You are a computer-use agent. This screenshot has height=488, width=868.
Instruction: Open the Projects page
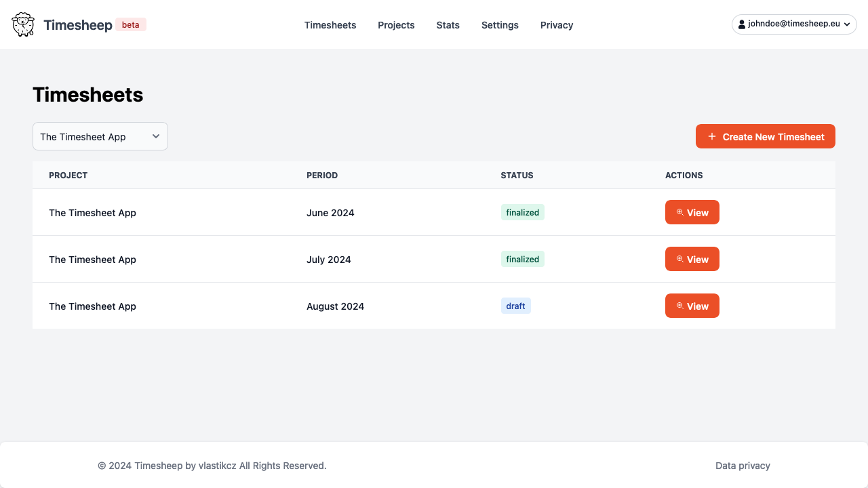(396, 25)
